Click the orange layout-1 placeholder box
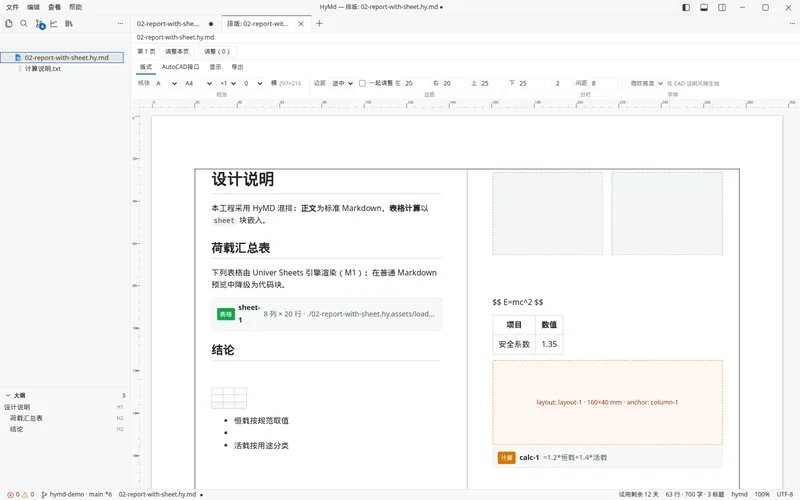 click(607, 402)
